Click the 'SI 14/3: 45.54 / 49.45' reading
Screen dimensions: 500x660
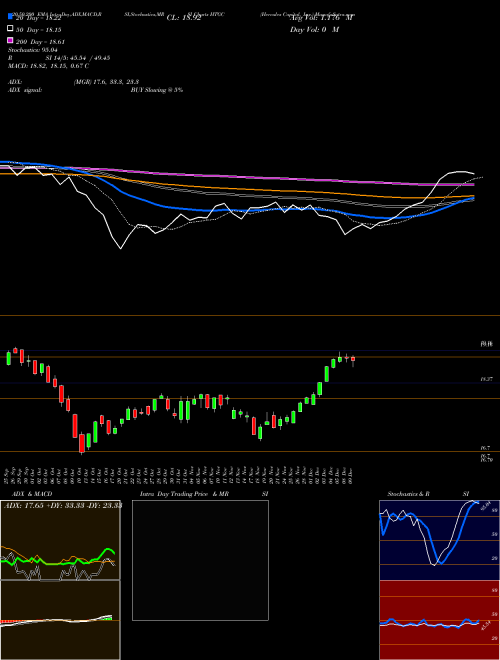(x=78, y=58)
